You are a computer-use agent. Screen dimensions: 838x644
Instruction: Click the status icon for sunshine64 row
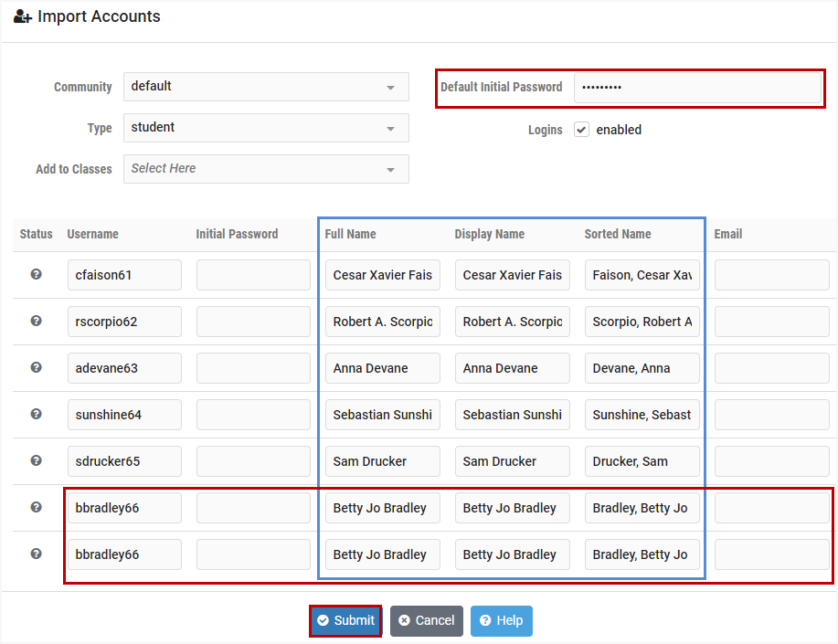[x=37, y=414]
